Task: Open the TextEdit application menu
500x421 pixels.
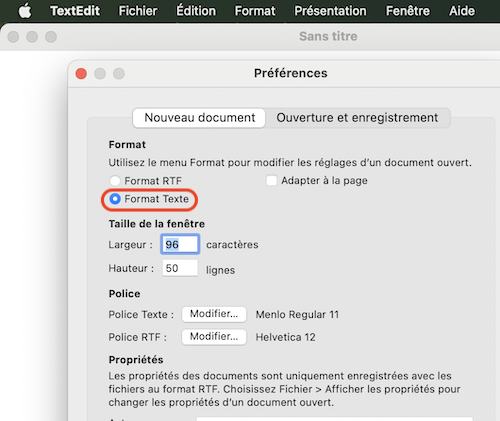Action: [x=75, y=11]
